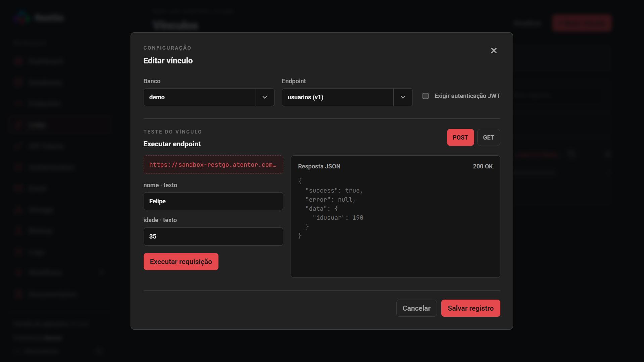The image size is (644, 362).
Task: Click the "success": true line
Action: click(334, 191)
